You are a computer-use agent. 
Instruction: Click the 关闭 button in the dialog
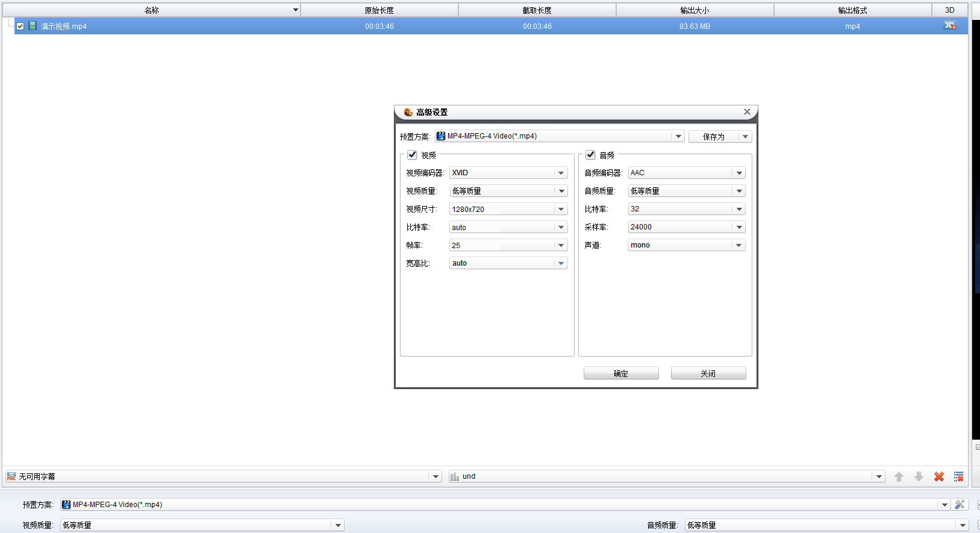[x=708, y=373]
